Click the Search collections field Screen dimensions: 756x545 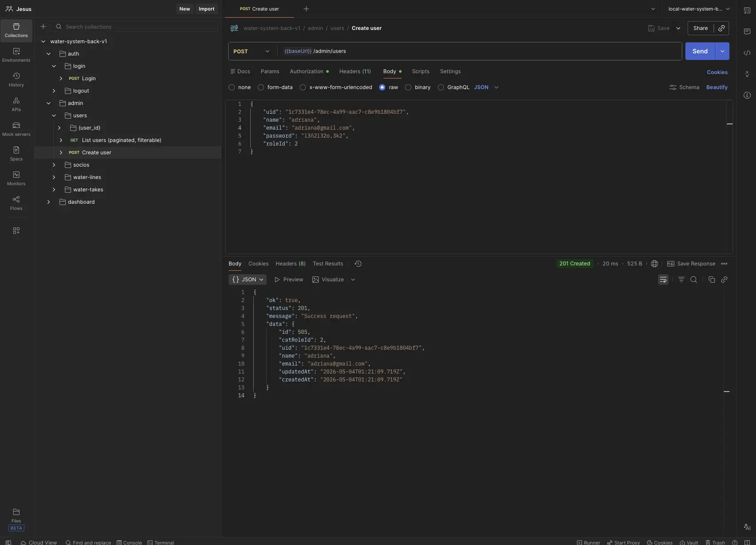pyautogui.click(x=135, y=27)
